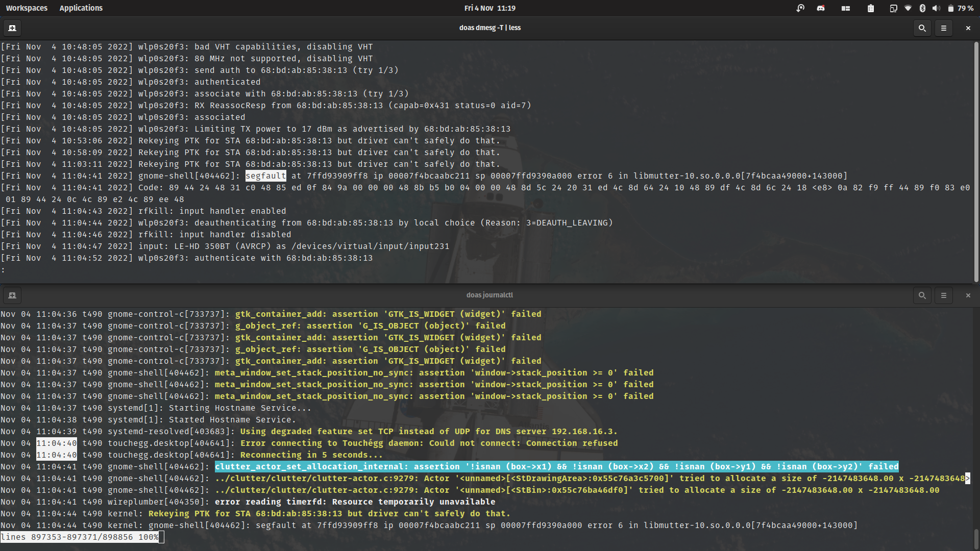Click the screen recording tray indicator
Screen dimensions: 980x551
pyautogui.click(x=800, y=8)
